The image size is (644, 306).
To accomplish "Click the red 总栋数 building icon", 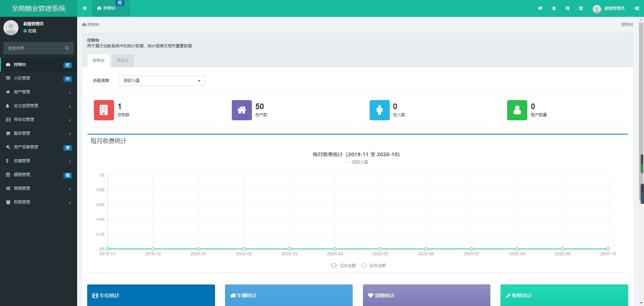I will click(104, 110).
